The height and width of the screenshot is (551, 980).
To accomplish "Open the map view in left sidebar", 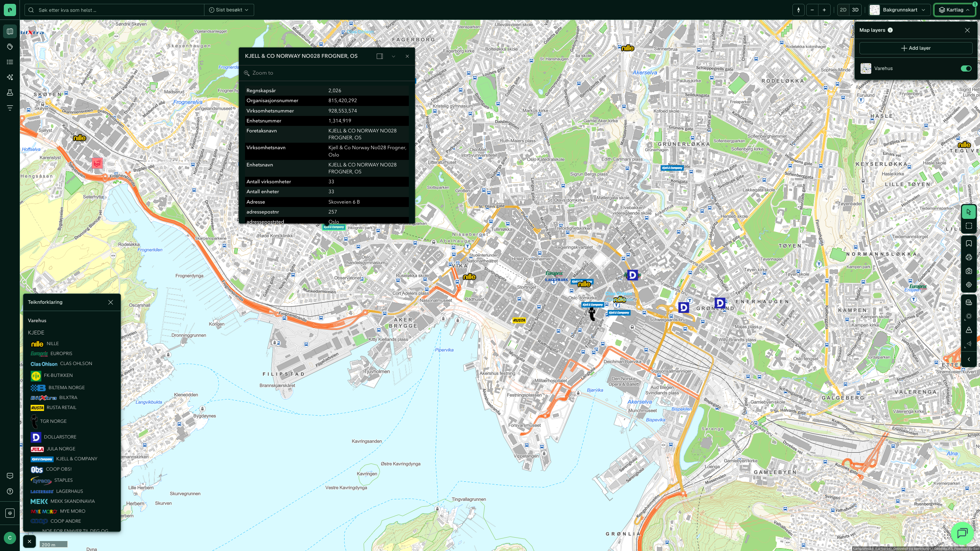I will coord(10,31).
